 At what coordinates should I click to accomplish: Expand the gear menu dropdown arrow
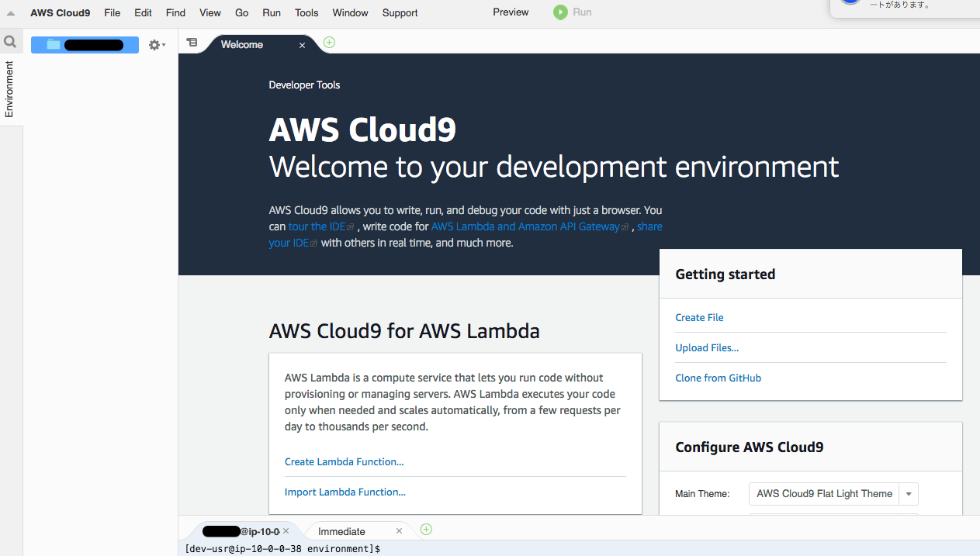pyautogui.click(x=164, y=45)
